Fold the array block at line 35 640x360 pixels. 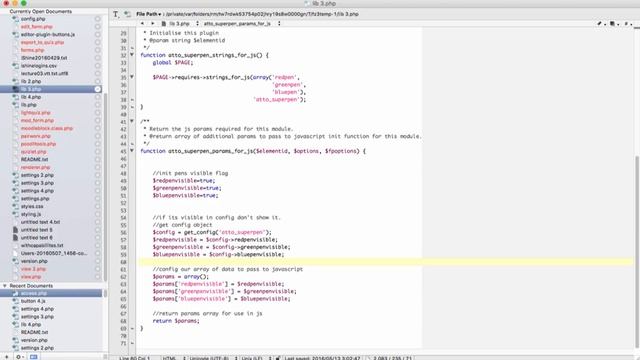(x=132, y=77)
